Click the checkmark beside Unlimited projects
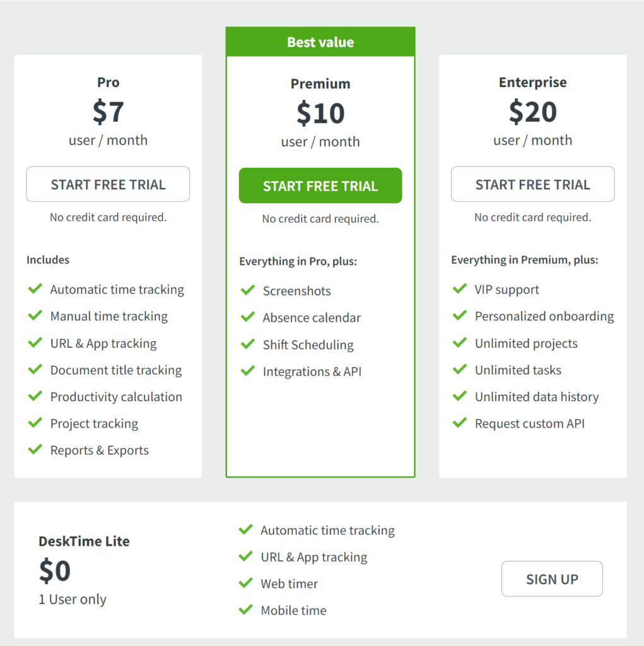 click(x=460, y=343)
